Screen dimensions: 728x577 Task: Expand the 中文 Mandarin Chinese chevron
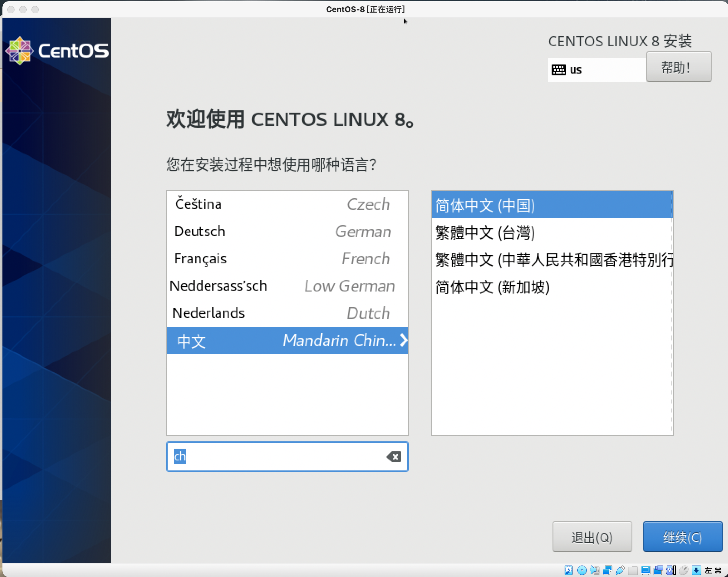click(x=404, y=340)
